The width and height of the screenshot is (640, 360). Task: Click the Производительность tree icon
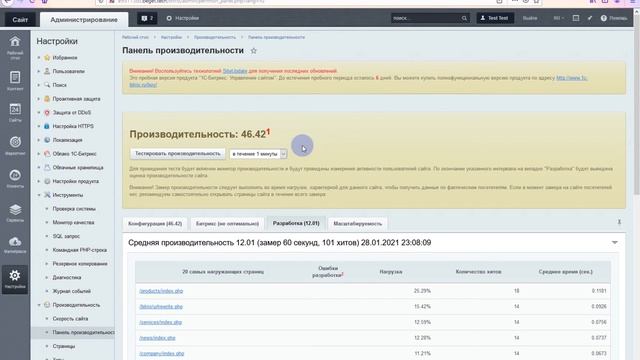[47, 305]
